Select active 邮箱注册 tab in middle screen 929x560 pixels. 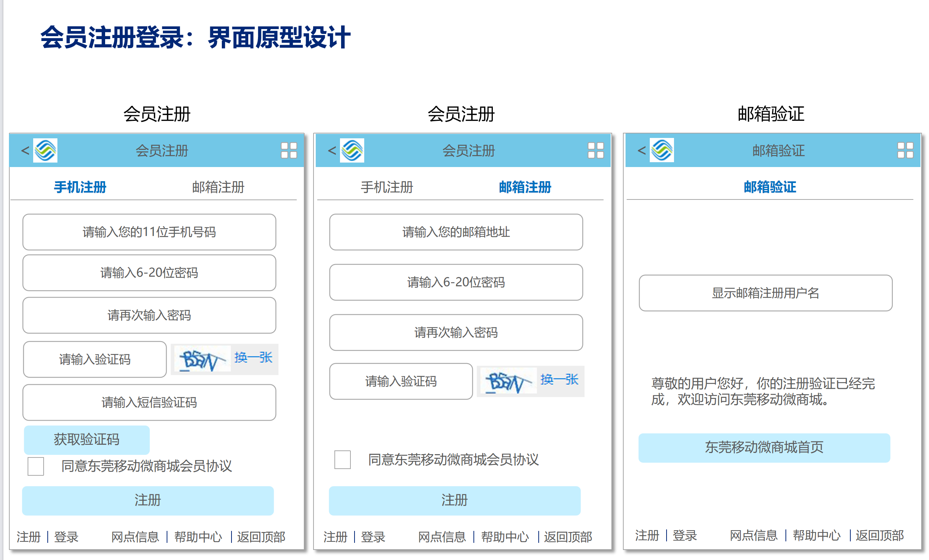pos(525,187)
